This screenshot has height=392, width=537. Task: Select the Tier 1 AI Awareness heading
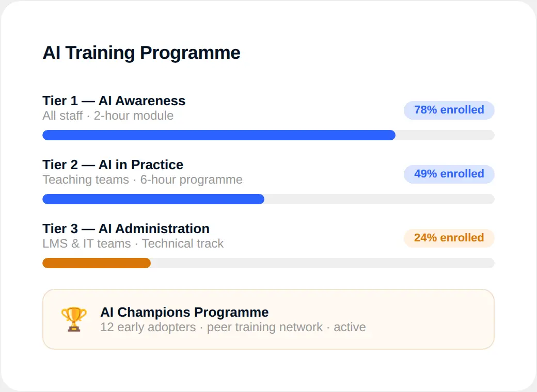[x=114, y=101]
